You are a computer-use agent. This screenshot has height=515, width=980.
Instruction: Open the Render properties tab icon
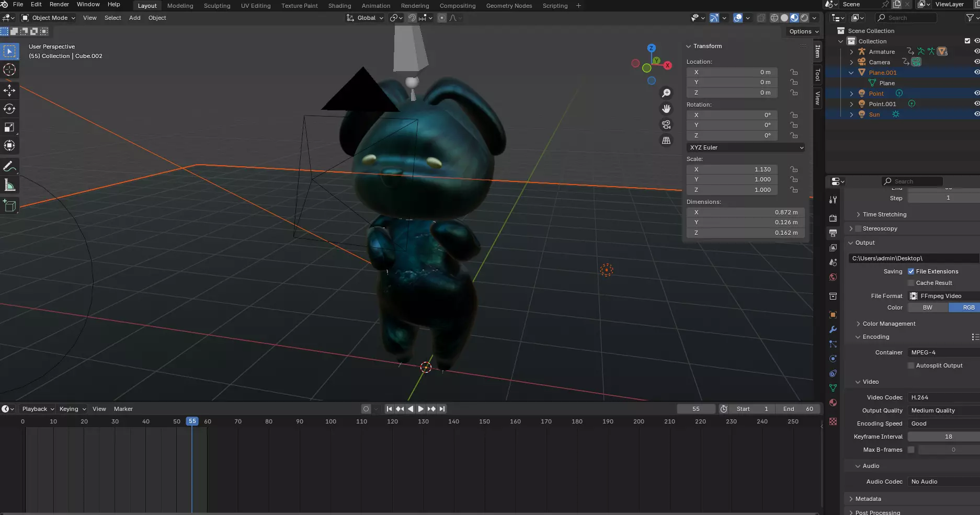coord(833,219)
